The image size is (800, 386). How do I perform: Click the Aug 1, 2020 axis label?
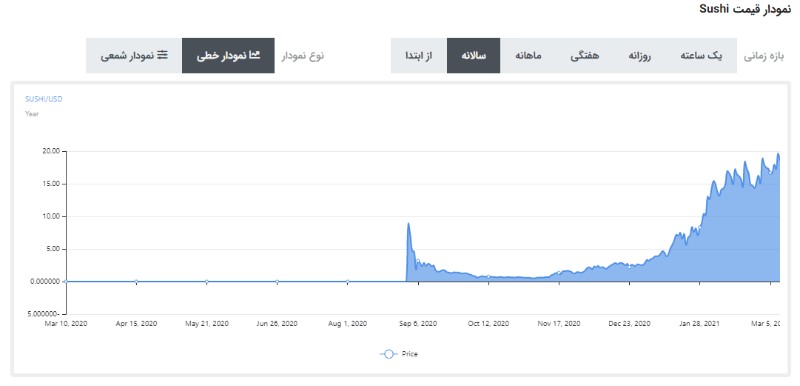pos(347,324)
